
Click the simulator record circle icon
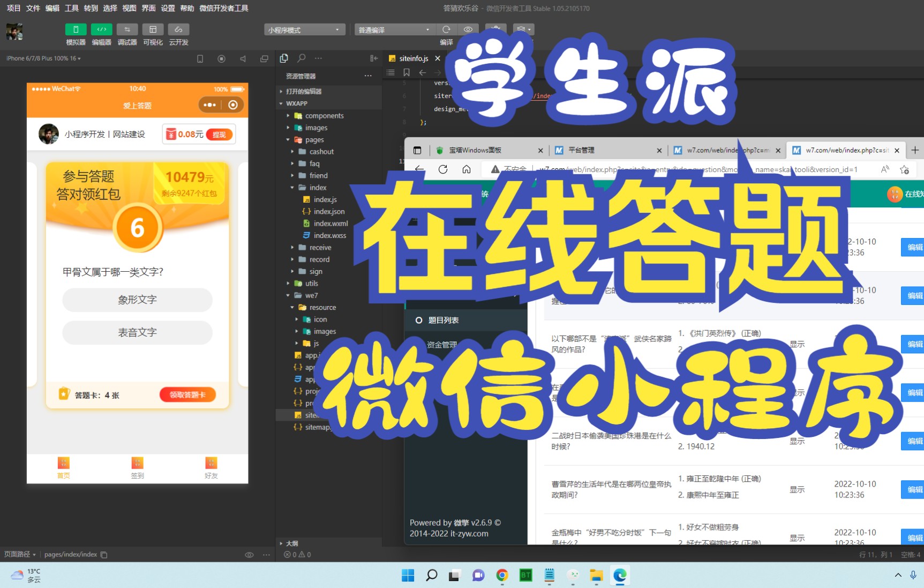pos(221,59)
